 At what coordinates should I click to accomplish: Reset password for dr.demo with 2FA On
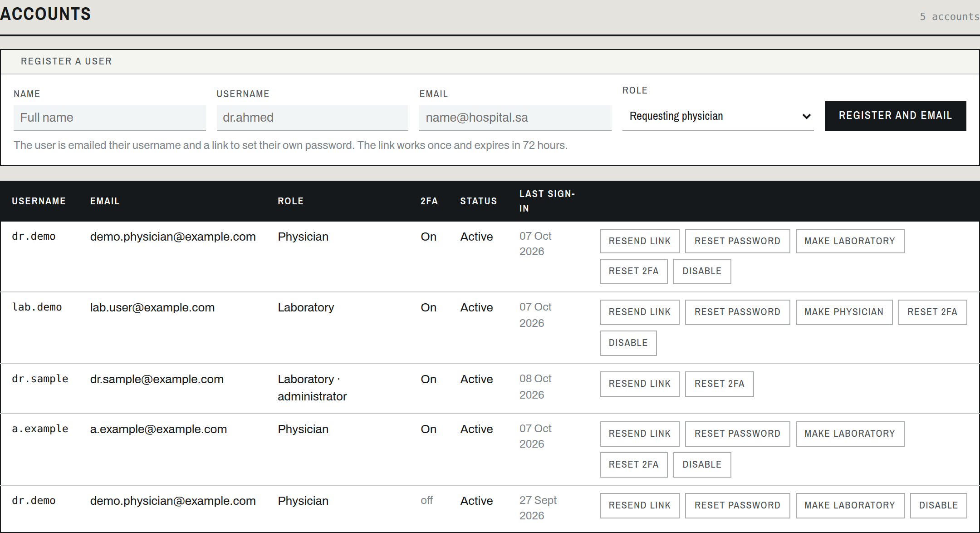(737, 241)
